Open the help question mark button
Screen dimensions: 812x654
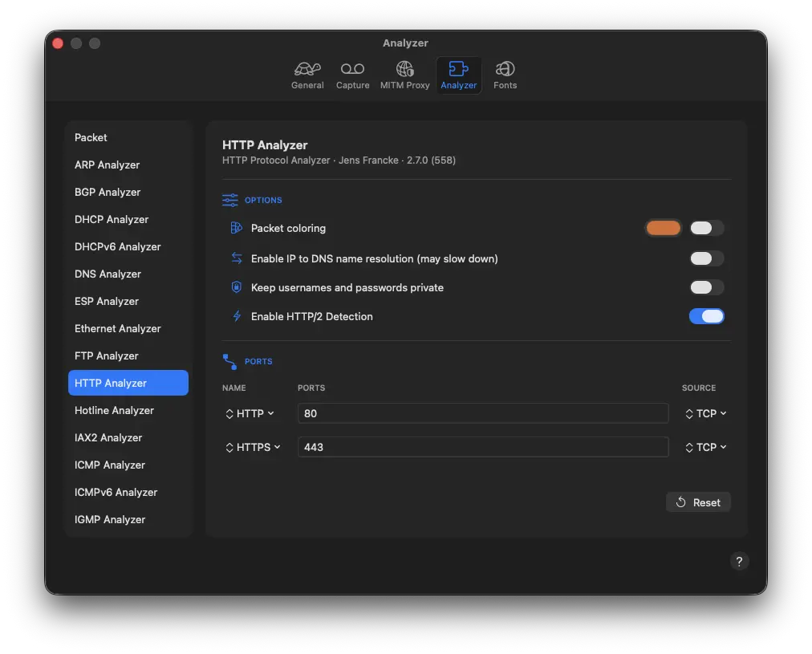click(x=739, y=561)
